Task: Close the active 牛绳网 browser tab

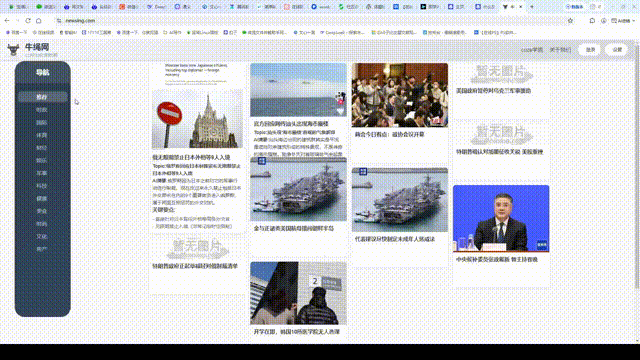Action: (520, 7)
